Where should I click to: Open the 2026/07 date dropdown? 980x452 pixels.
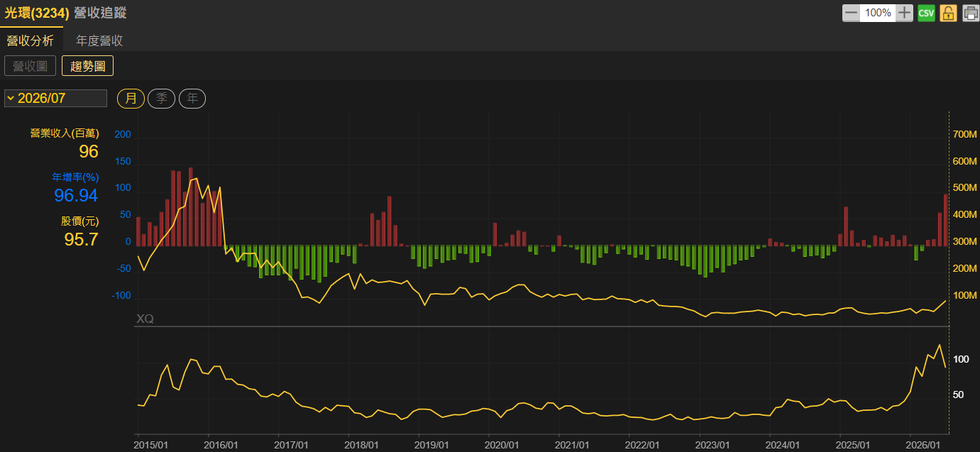[x=55, y=98]
